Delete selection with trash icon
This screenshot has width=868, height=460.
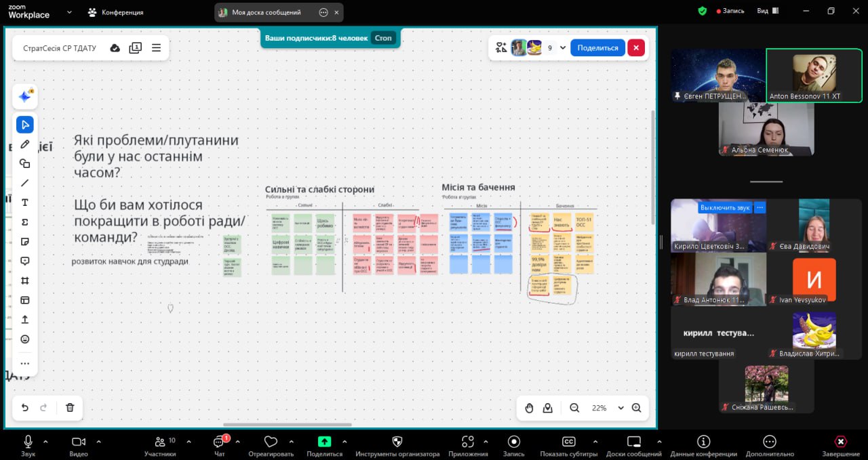click(x=70, y=407)
